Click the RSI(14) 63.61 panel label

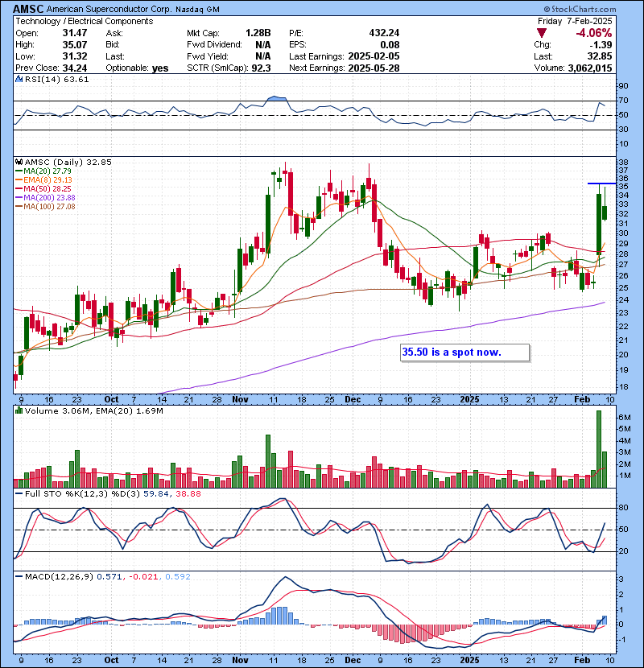56,79
